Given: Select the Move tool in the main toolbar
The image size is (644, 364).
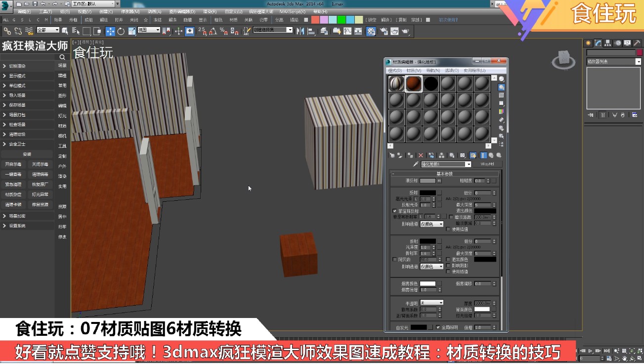Looking at the screenshot, I should point(110,31).
